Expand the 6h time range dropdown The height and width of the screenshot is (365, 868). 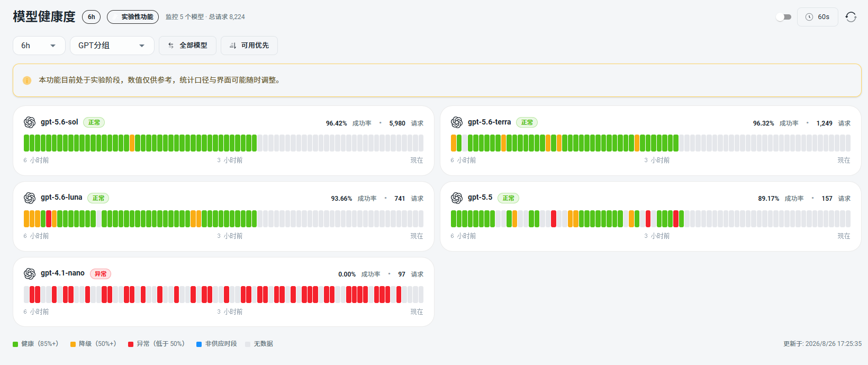(x=39, y=46)
